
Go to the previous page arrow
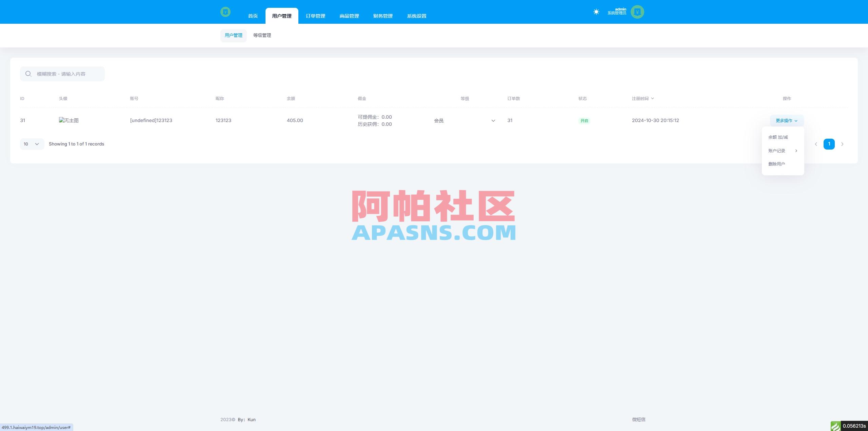(816, 144)
